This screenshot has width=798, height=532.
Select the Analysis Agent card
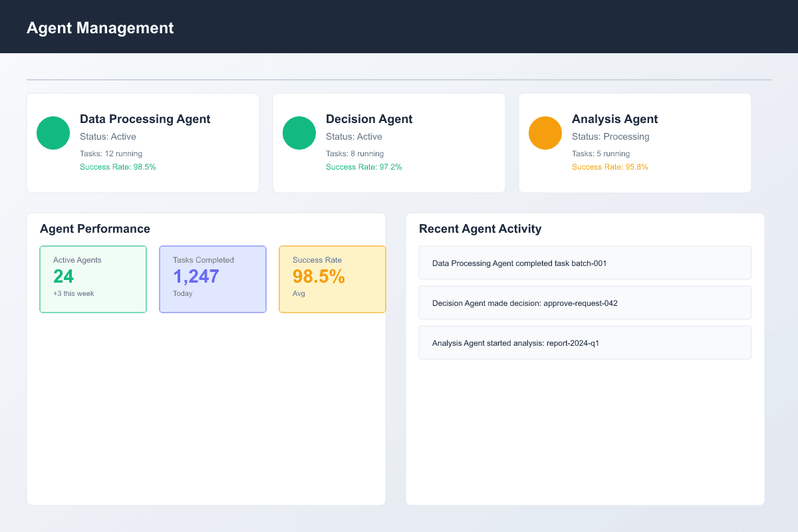(x=634, y=142)
